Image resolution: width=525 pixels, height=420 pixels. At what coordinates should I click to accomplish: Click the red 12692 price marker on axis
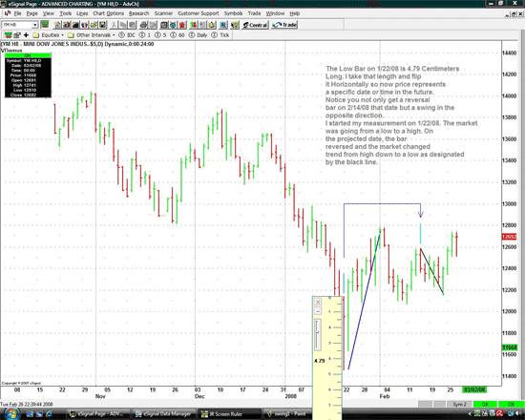tap(509, 237)
